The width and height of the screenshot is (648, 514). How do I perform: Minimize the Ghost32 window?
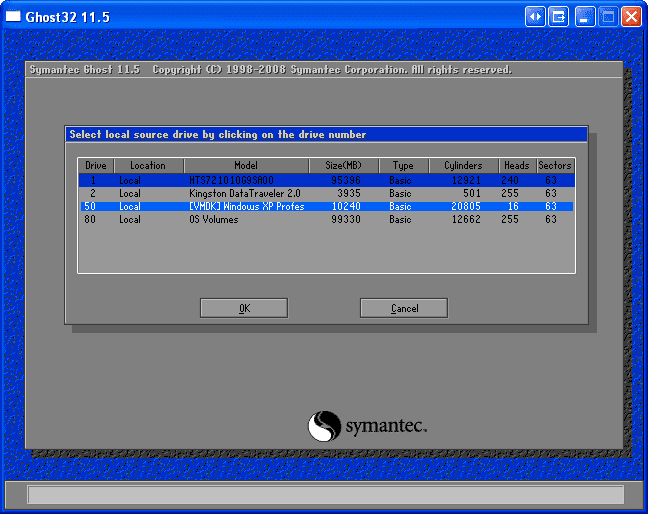click(x=583, y=16)
